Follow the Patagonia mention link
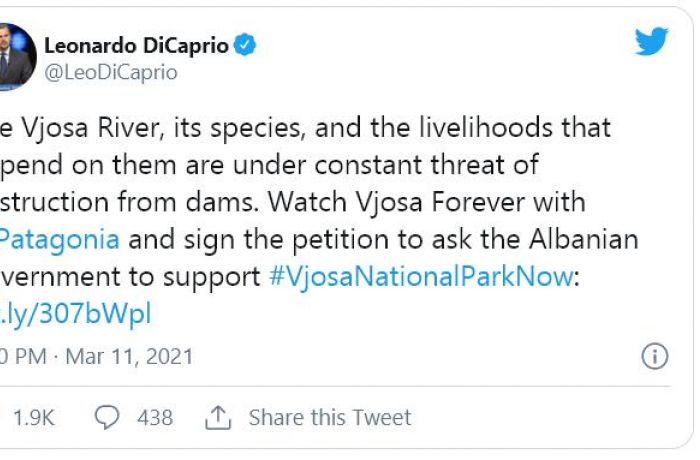This screenshot has width=700, height=460. [x=60, y=239]
